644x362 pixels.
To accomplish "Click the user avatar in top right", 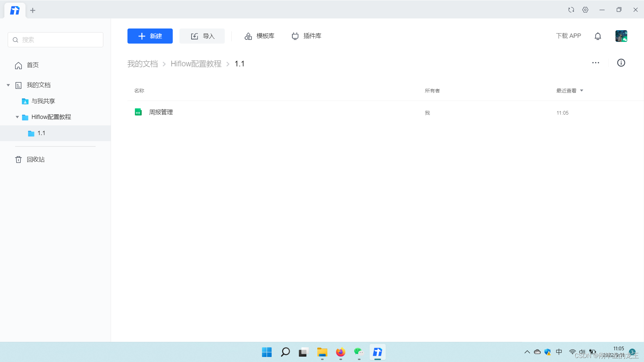I will 621,36.
